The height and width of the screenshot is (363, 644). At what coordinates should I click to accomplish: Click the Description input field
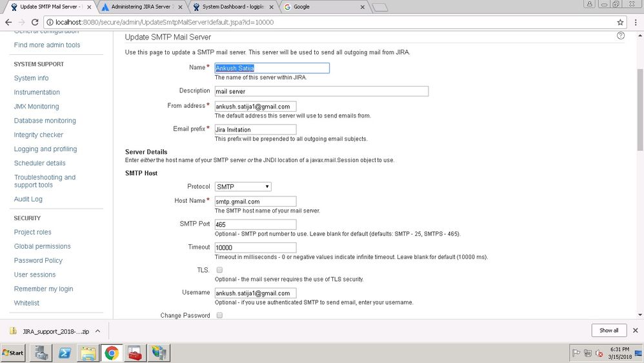coord(321,91)
